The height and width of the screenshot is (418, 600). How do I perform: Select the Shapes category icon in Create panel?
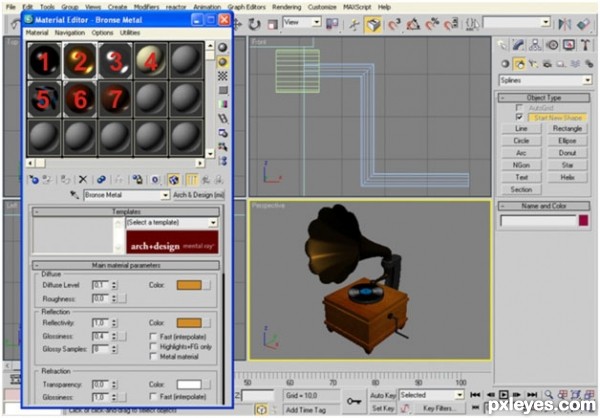tap(520, 64)
